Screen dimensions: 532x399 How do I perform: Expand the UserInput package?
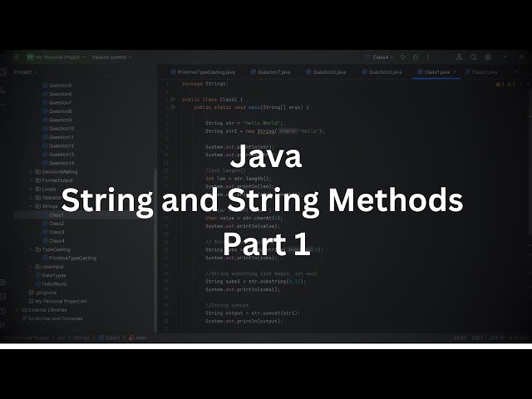coord(31,267)
